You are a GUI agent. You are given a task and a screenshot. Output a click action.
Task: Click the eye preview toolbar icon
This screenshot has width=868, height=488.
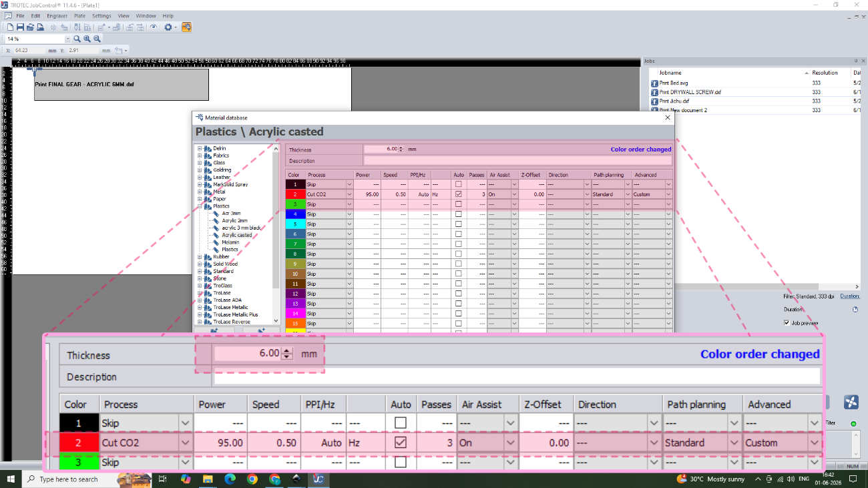(154, 27)
